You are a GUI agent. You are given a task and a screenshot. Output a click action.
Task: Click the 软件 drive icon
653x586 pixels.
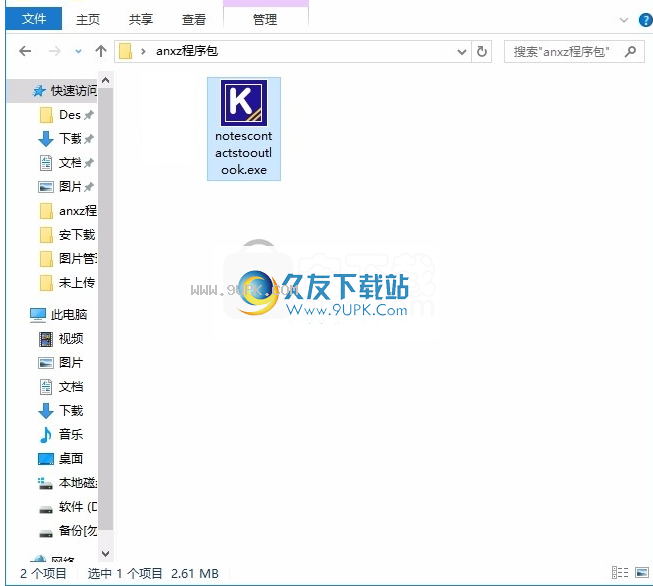(x=46, y=509)
